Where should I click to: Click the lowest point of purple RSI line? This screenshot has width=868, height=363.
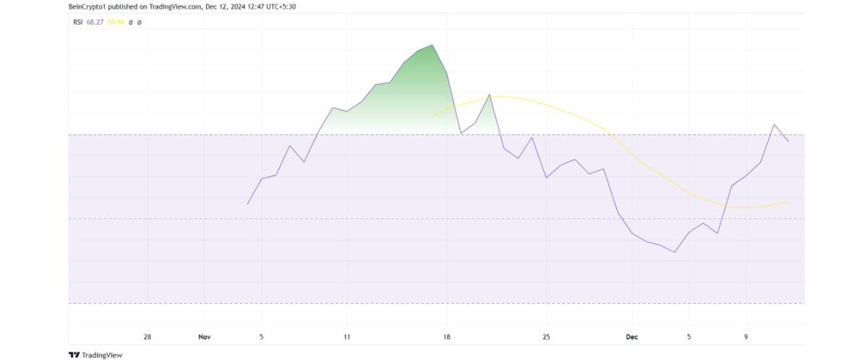[x=674, y=252]
